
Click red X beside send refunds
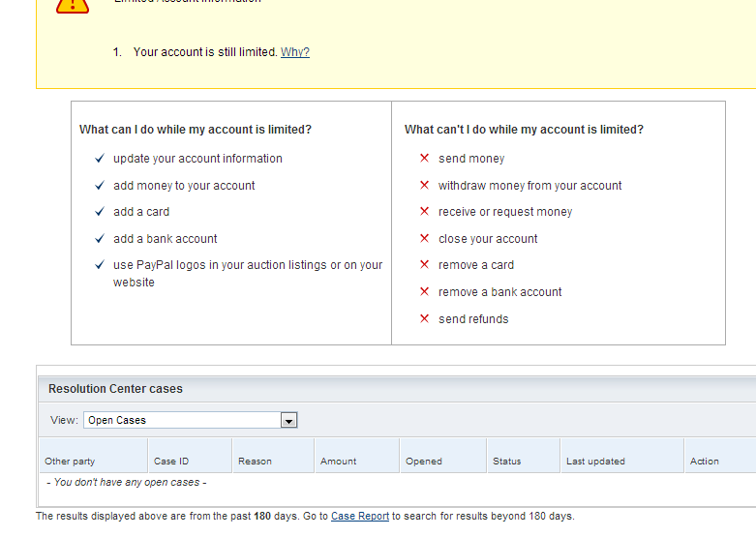(424, 319)
